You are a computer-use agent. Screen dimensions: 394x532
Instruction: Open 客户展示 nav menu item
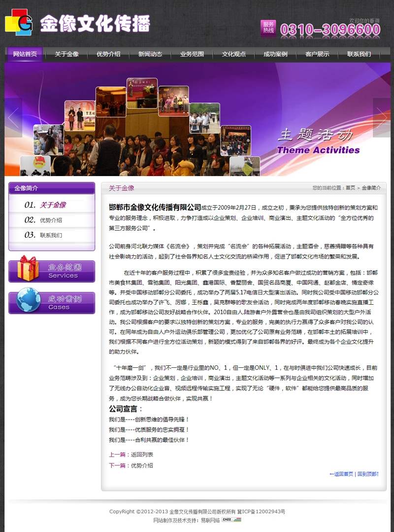pos(317,54)
